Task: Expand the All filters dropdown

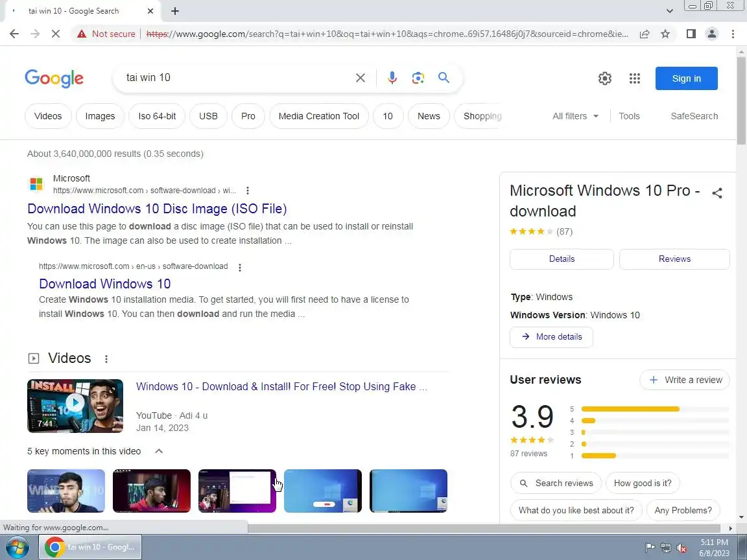Action: click(575, 116)
